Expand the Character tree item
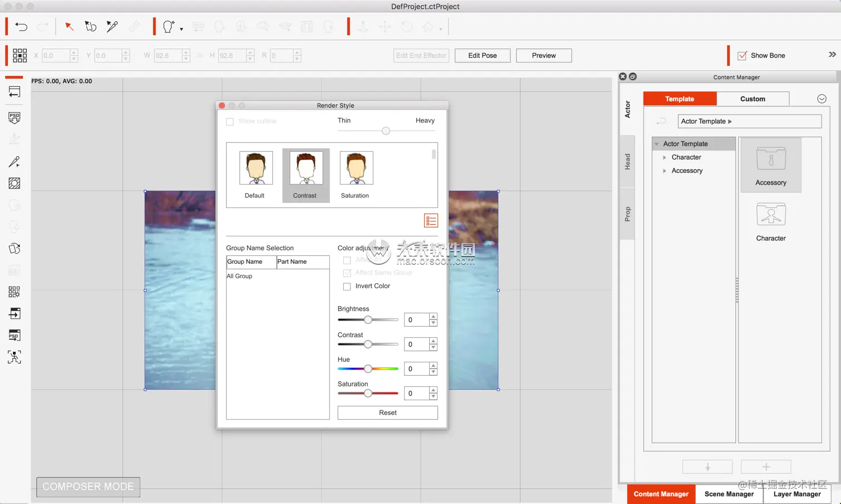This screenshot has width=841, height=504. [665, 158]
